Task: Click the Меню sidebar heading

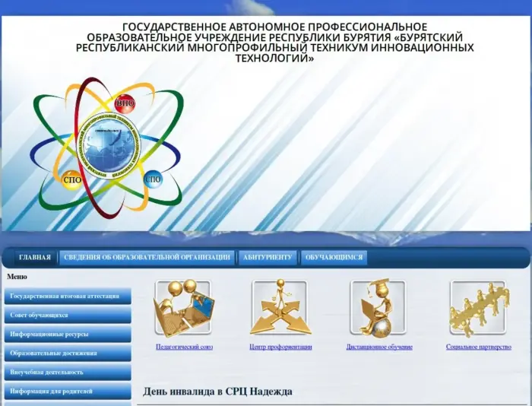Action: coord(17,277)
